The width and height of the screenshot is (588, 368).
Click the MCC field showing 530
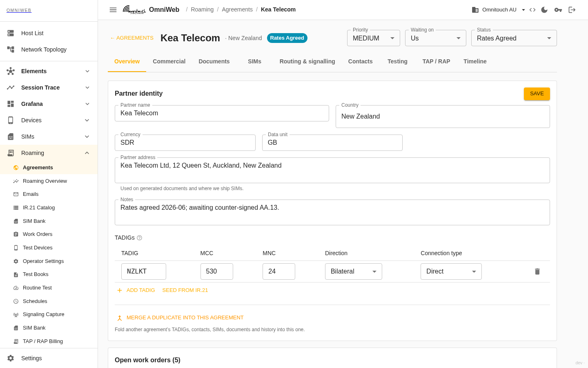click(x=217, y=272)
